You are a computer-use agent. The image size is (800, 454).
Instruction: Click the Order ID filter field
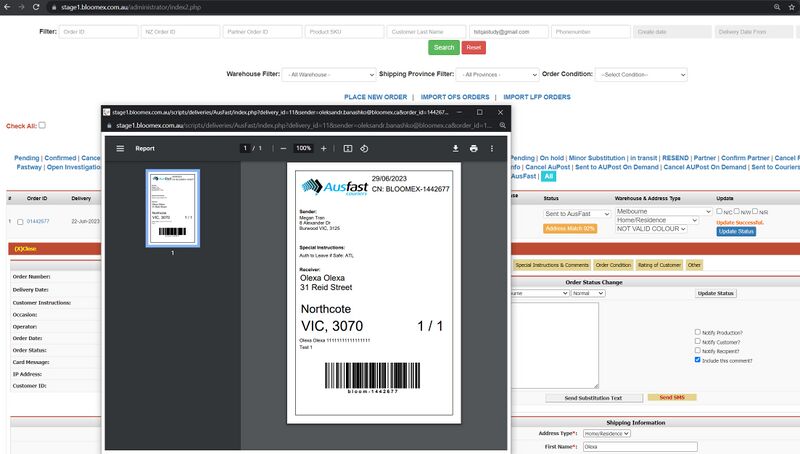(98, 32)
